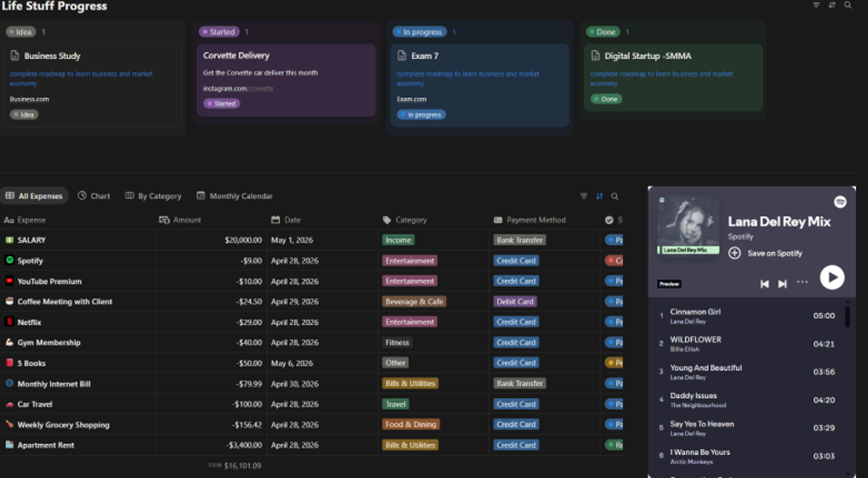The height and width of the screenshot is (478, 868).
Task: Open search in the expenses table toolbar
Action: click(615, 196)
